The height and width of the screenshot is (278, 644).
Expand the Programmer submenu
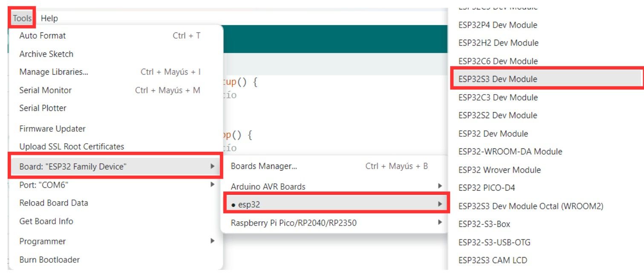[x=41, y=241]
